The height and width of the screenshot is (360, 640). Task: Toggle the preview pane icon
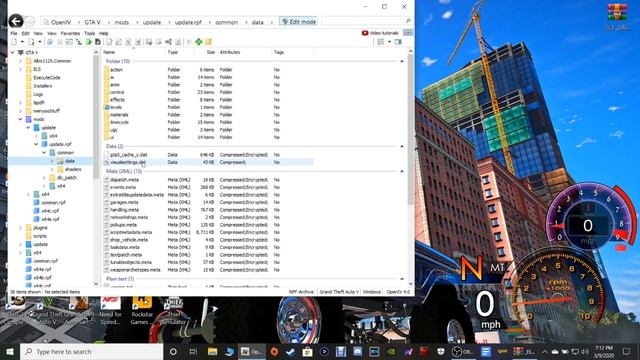click(398, 42)
